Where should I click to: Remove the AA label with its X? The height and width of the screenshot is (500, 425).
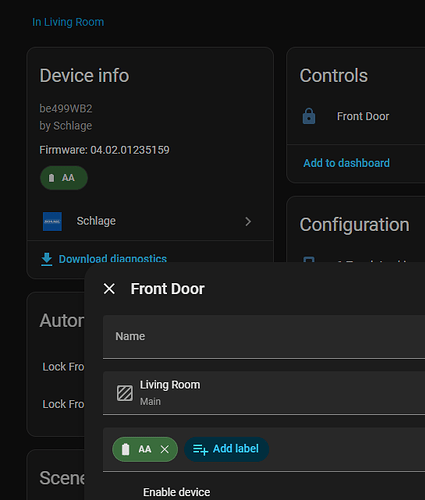point(165,449)
